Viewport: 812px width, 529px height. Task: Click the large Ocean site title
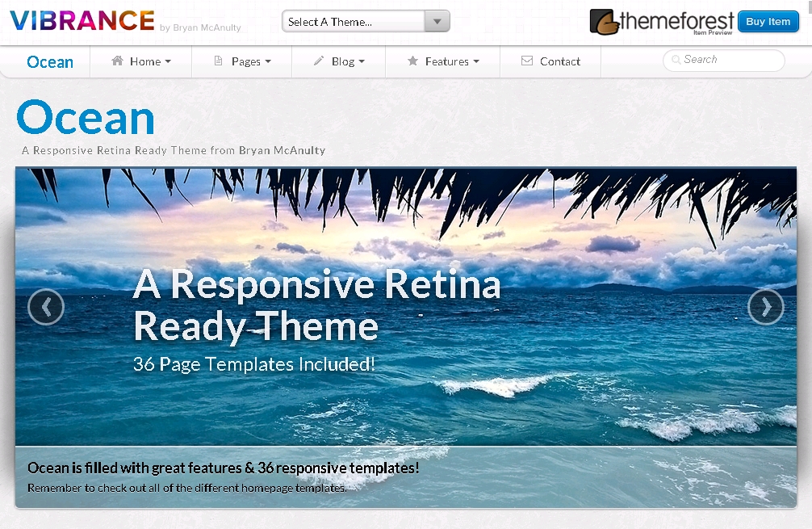click(x=86, y=118)
